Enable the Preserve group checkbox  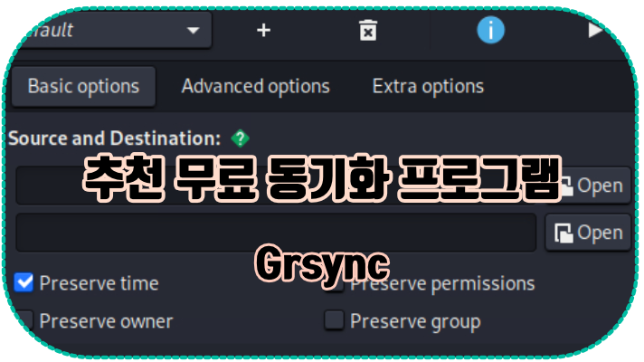coord(334,320)
